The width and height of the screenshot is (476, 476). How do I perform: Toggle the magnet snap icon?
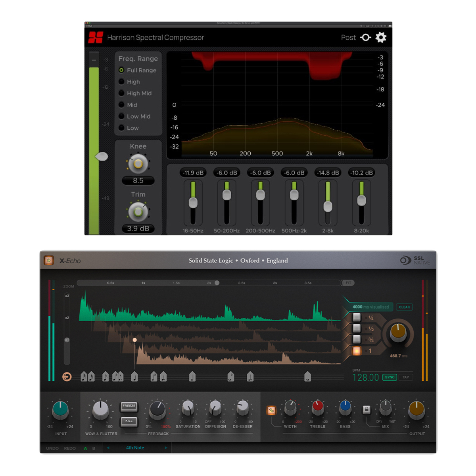(67, 377)
